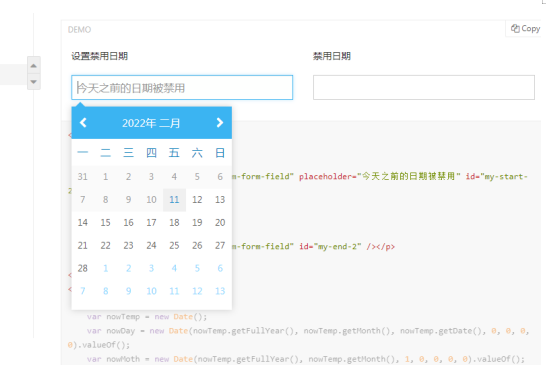Select February 28 in the datepicker
The width and height of the screenshot is (546, 376).
[83, 268]
